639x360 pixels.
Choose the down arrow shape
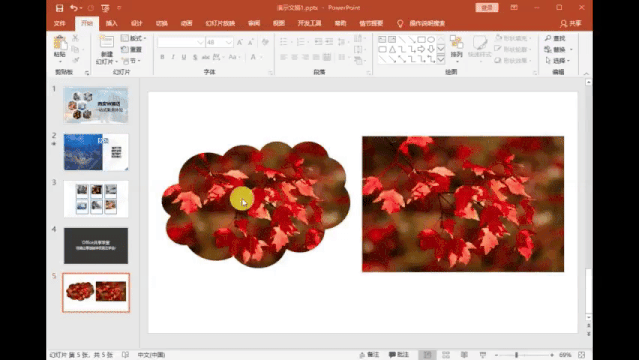[x=431, y=49]
